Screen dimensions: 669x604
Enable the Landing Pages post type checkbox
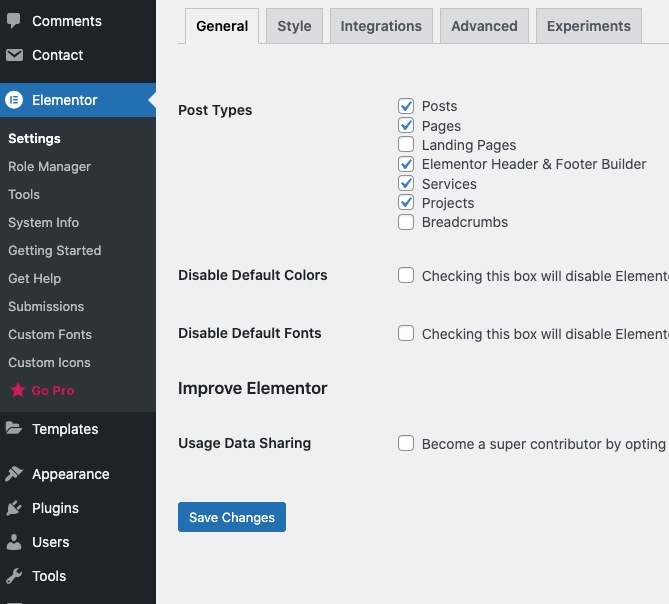[406, 145]
